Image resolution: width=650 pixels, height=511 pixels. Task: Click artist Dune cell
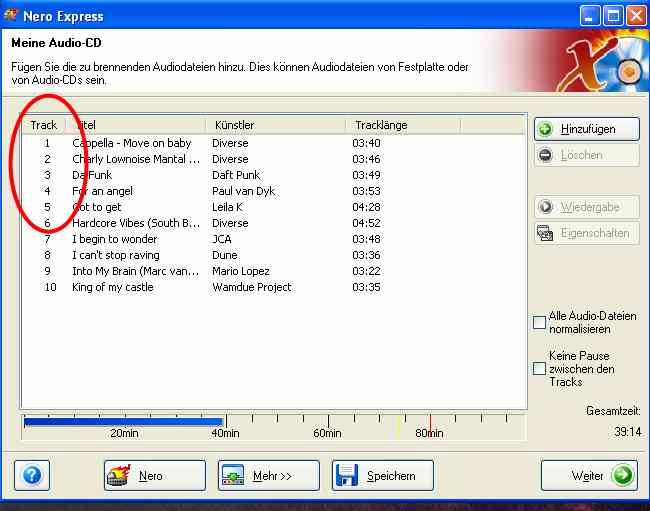click(x=225, y=255)
